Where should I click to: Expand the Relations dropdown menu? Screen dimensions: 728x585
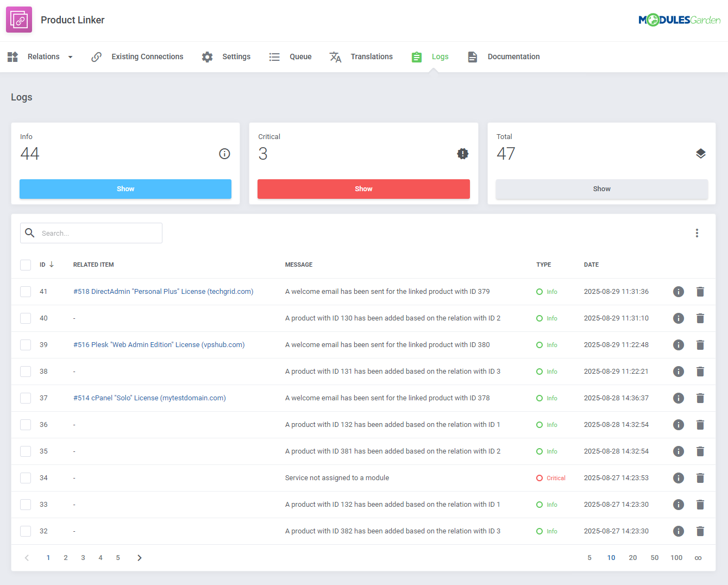tap(70, 56)
